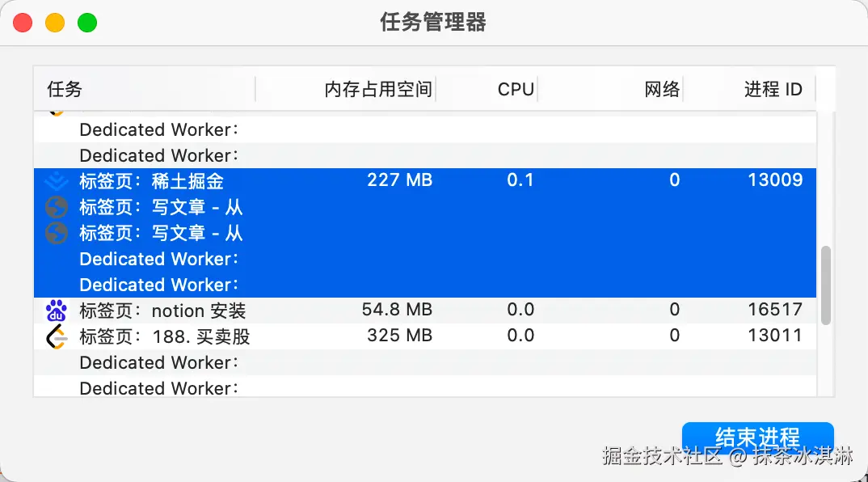Select the 标签页: 188. 买卖股 row
Image resolution: width=868 pixels, height=482 pixels.
point(425,336)
